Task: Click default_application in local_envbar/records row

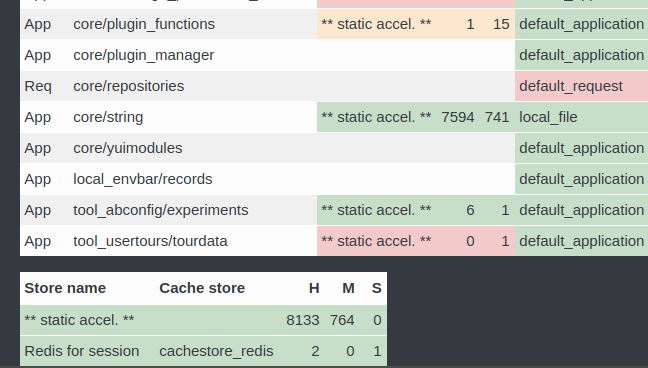Action: click(x=581, y=179)
